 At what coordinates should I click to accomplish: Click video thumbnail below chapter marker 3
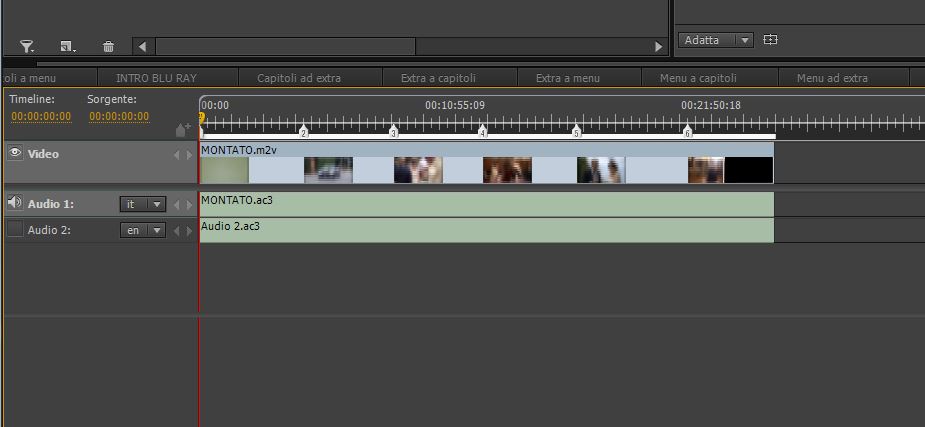pyautogui.click(x=418, y=170)
